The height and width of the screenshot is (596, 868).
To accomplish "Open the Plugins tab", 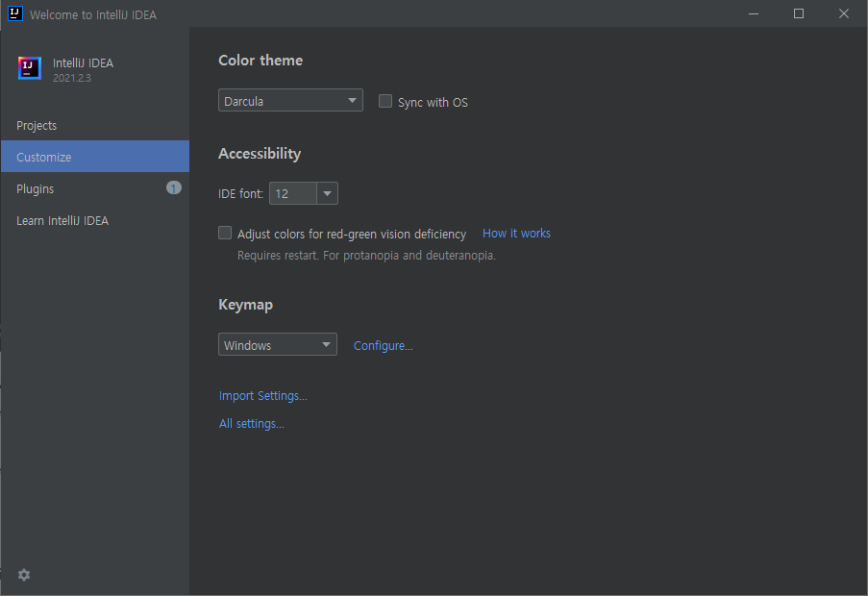I will point(94,188).
